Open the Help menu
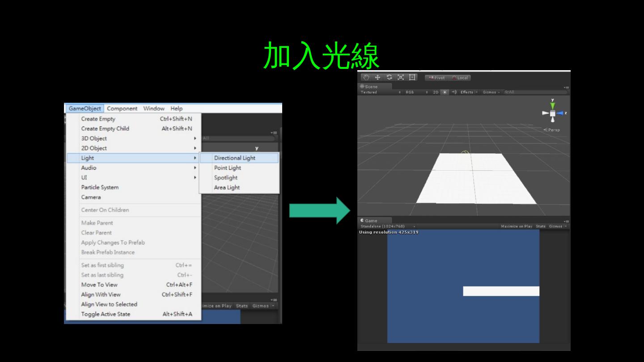Viewport: 644px width, 362px height. [176, 109]
